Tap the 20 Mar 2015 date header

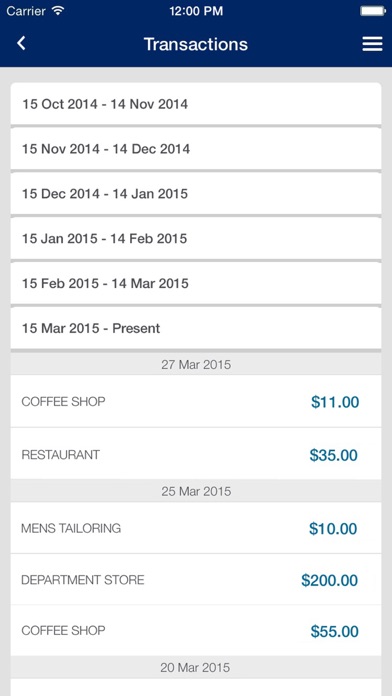196,667
